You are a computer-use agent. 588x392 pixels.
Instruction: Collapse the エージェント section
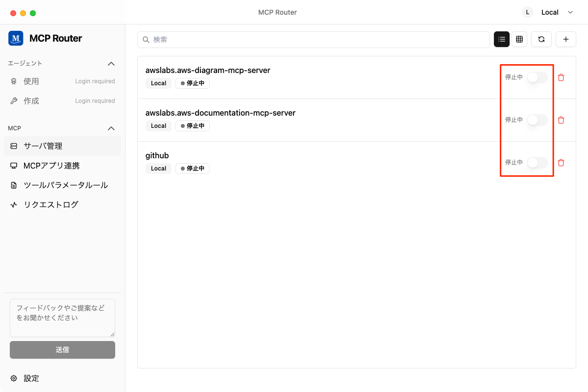(x=111, y=64)
